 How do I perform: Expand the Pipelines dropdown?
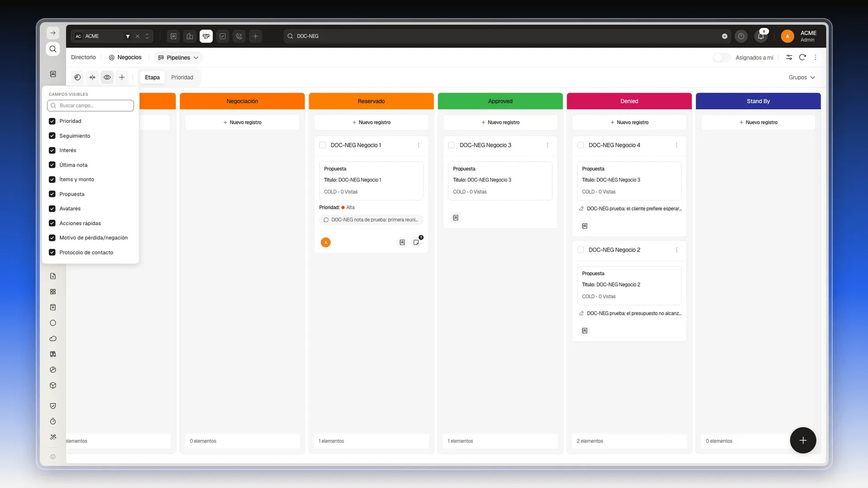pos(178,57)
